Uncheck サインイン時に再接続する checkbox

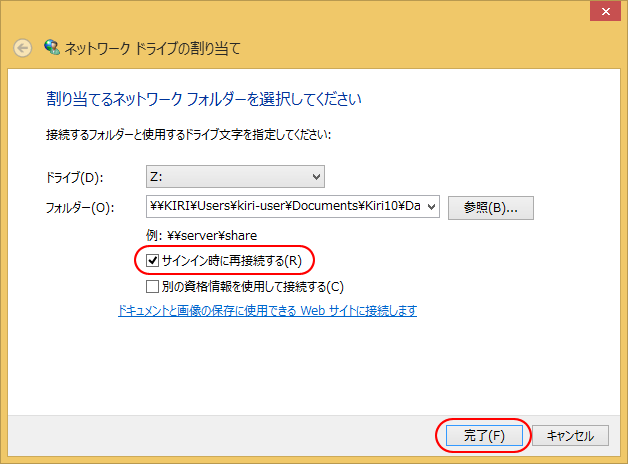tap(152, 261)
